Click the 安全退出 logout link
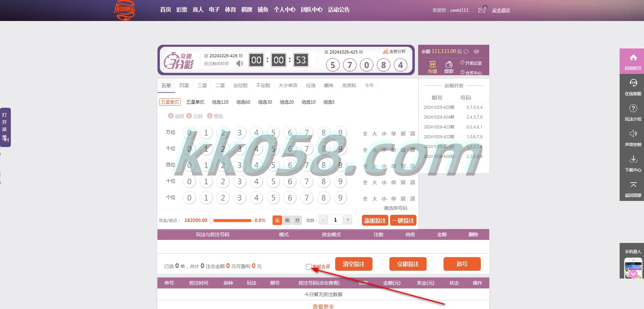 tap(501, 10)
